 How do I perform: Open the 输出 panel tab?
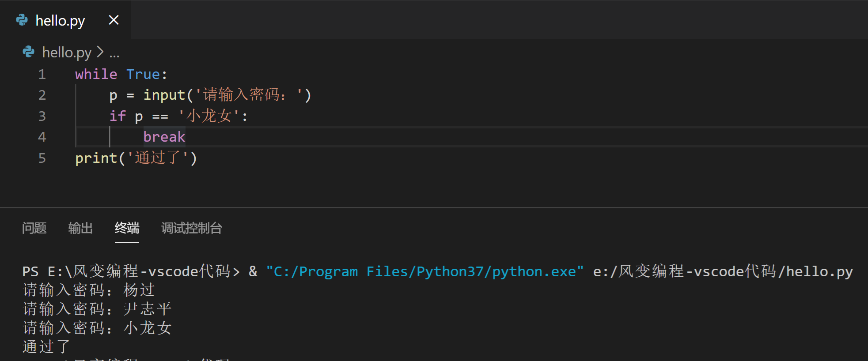80,228
